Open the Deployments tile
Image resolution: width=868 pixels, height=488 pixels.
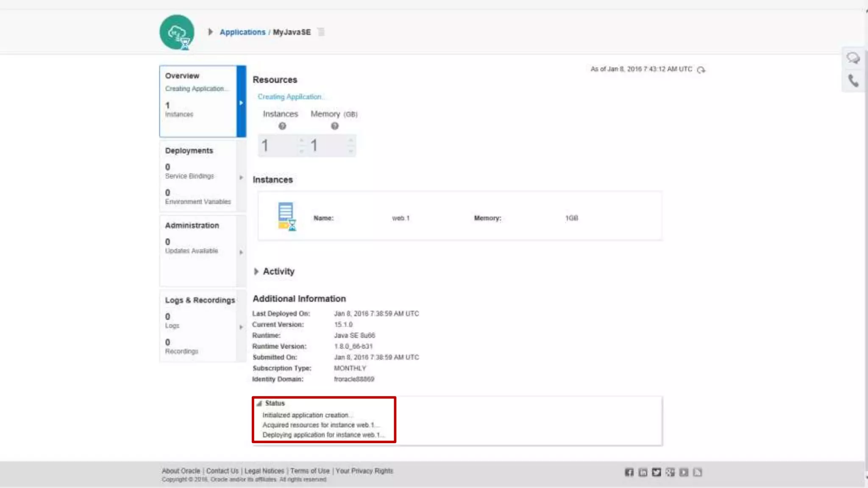198,176
